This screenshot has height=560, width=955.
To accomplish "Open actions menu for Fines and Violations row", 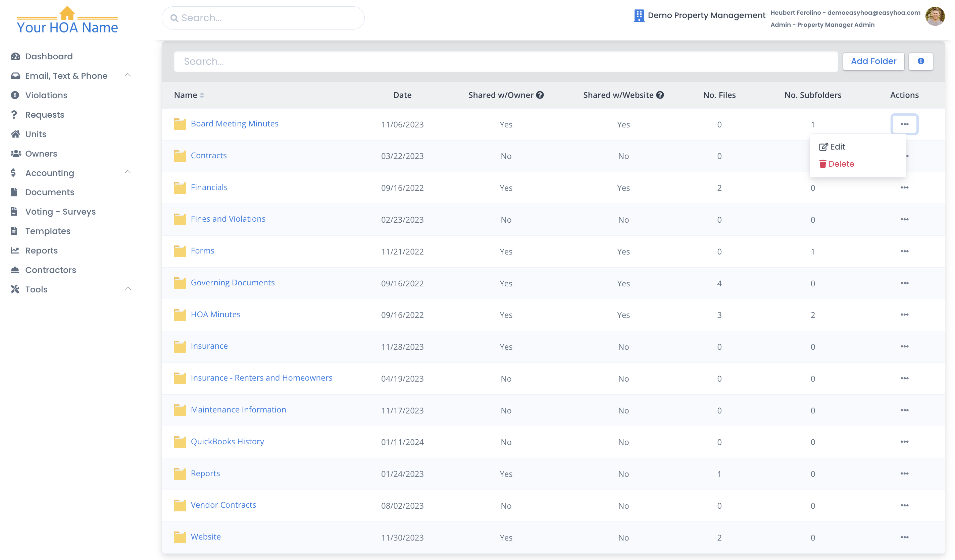I will click(904, 220).
